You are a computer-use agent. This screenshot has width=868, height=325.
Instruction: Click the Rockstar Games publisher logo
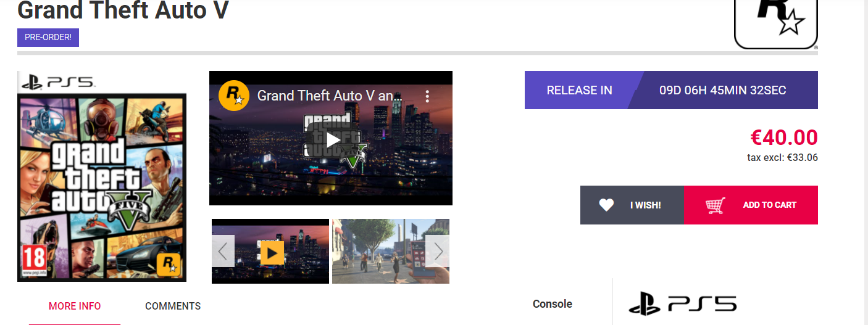pyautogui.click(x=776, y=24)
